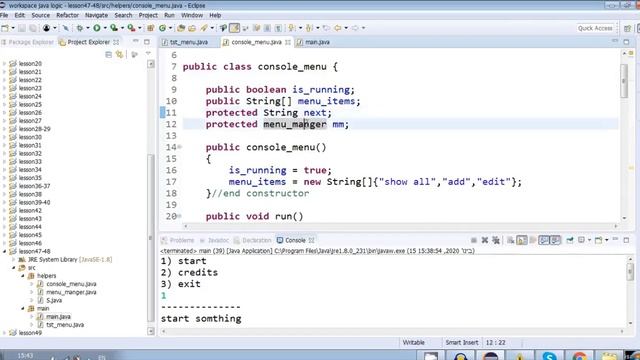This screenshot has width=640, height=360.
Task: Open the dropdown arrow beside the Debug icon
Action: (x=87, y=28)
